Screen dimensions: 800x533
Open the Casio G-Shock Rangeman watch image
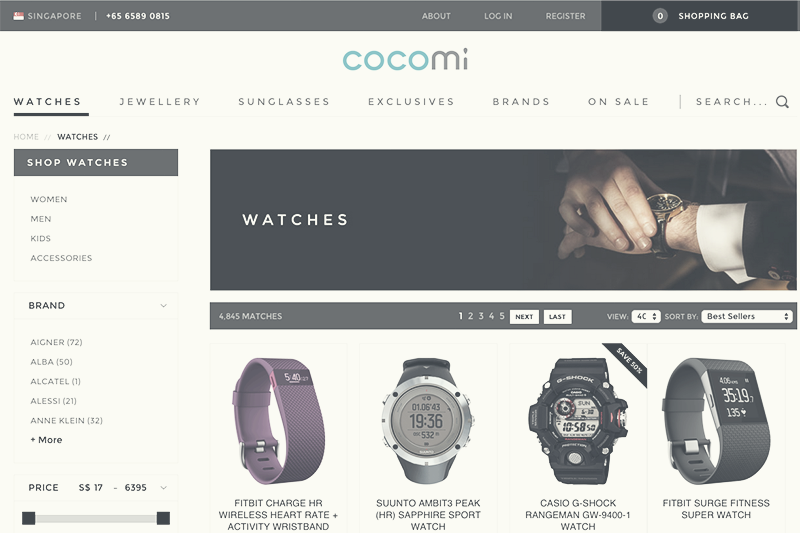578,421
